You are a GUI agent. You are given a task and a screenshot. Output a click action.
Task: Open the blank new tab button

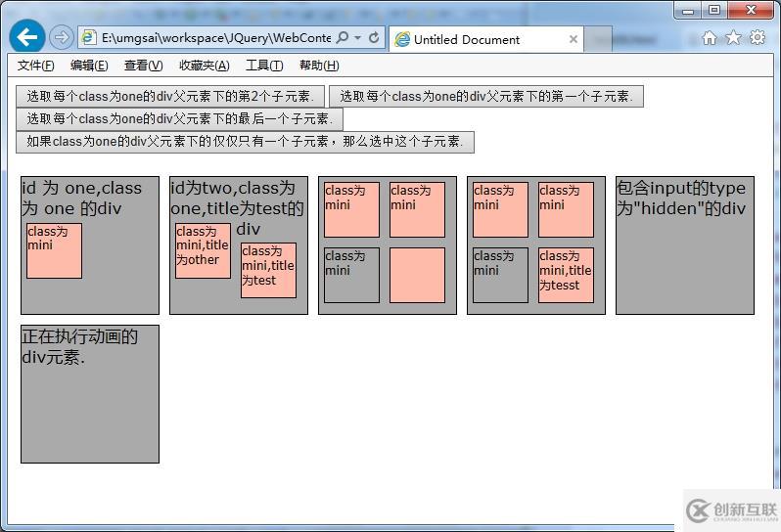(x=598, y=39)
